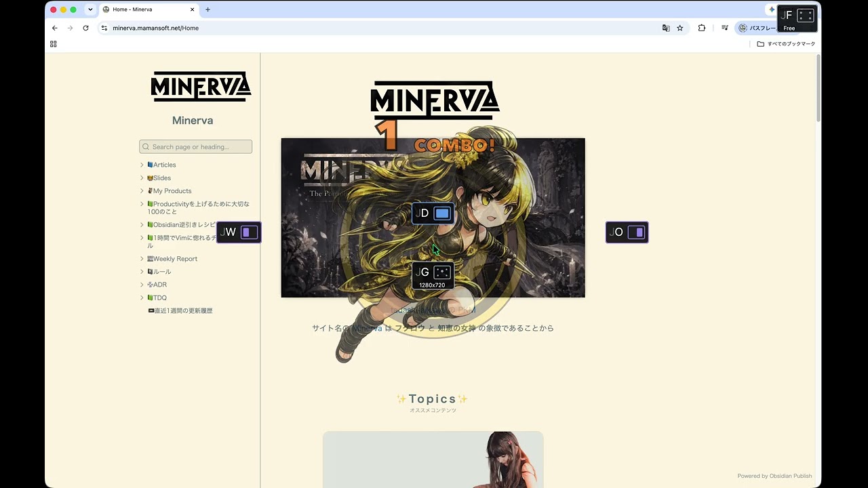
Task: Close the Home - Minerva tab
Action: point(193,9)
